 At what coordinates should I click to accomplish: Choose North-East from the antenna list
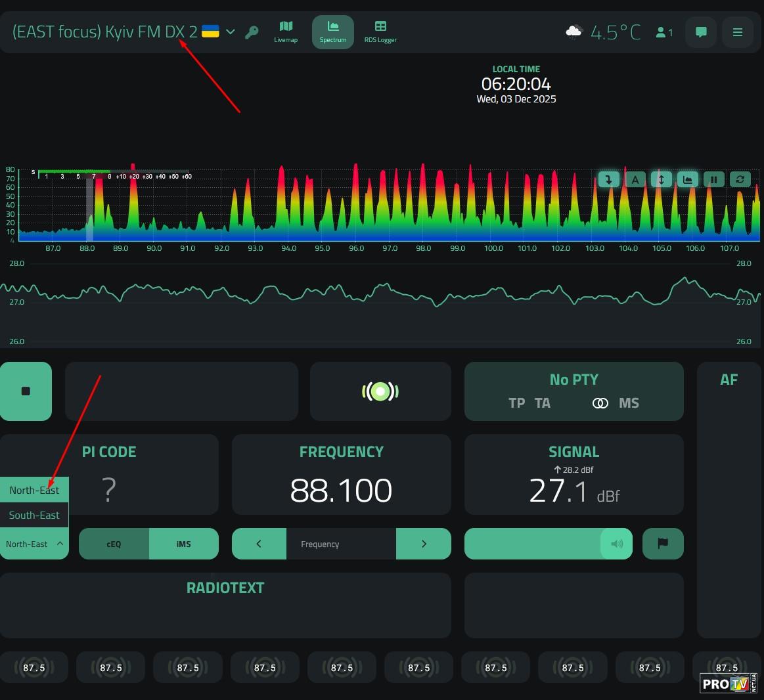(34, 491)
